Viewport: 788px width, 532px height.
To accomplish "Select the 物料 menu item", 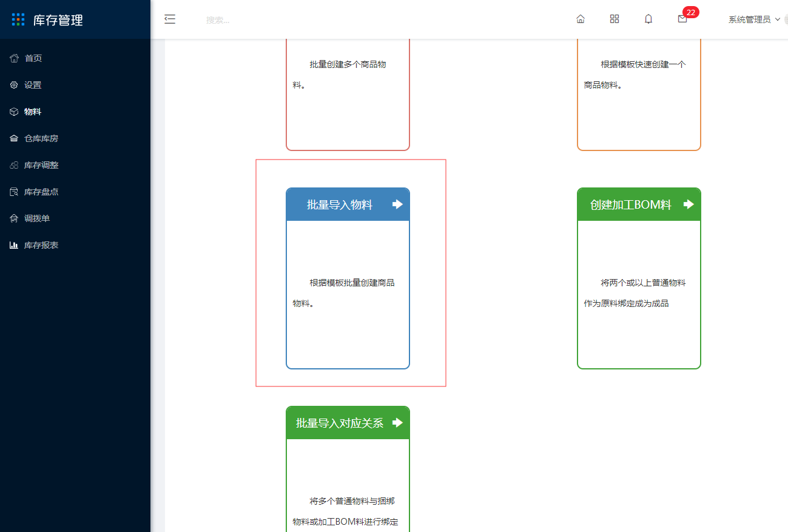I will coord(75,112).
